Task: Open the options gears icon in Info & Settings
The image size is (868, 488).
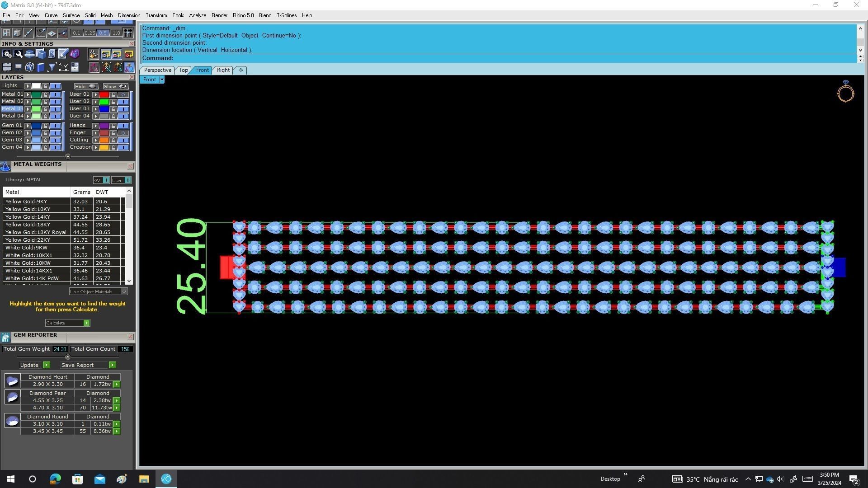Action: (x=7, y=54)
